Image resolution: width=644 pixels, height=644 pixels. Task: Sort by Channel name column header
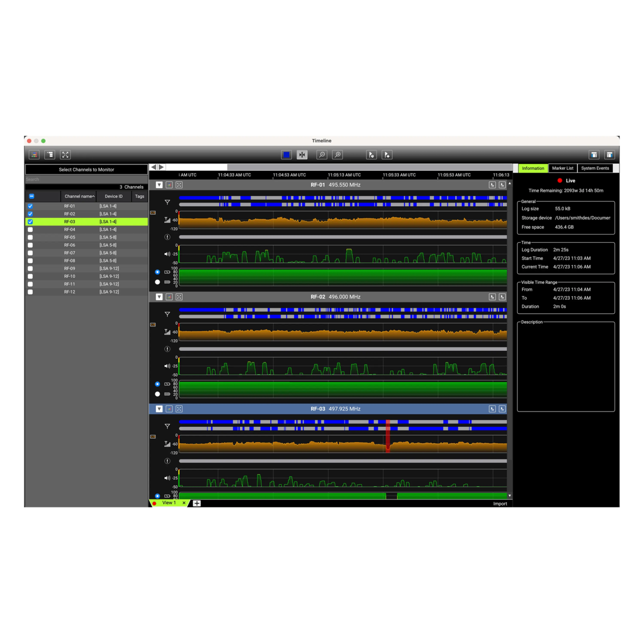tap(79, 196)
